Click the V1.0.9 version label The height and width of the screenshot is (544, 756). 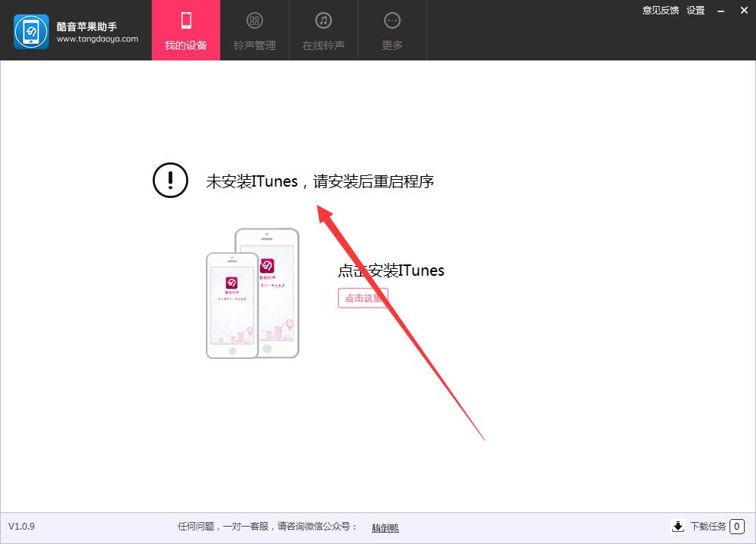23,526
